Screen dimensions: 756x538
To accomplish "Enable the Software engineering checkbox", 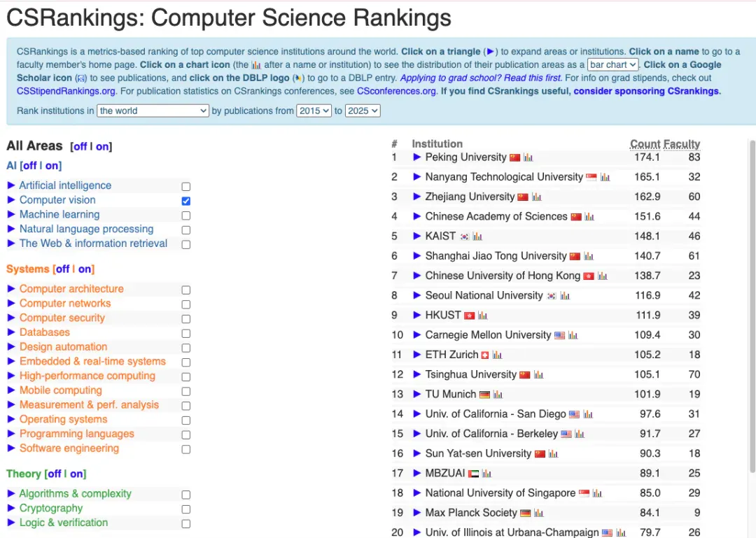I will [186, 449].
